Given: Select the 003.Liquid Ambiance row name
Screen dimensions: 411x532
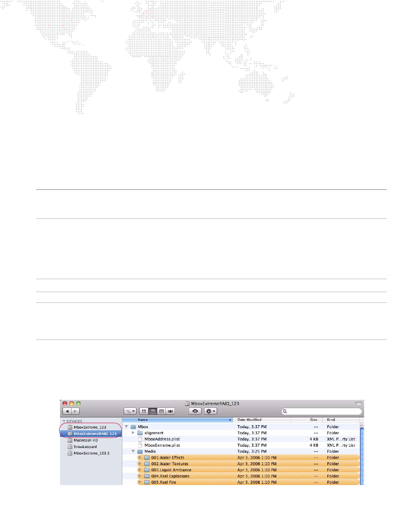Looking at the screenshot, I should coord(171,470).
